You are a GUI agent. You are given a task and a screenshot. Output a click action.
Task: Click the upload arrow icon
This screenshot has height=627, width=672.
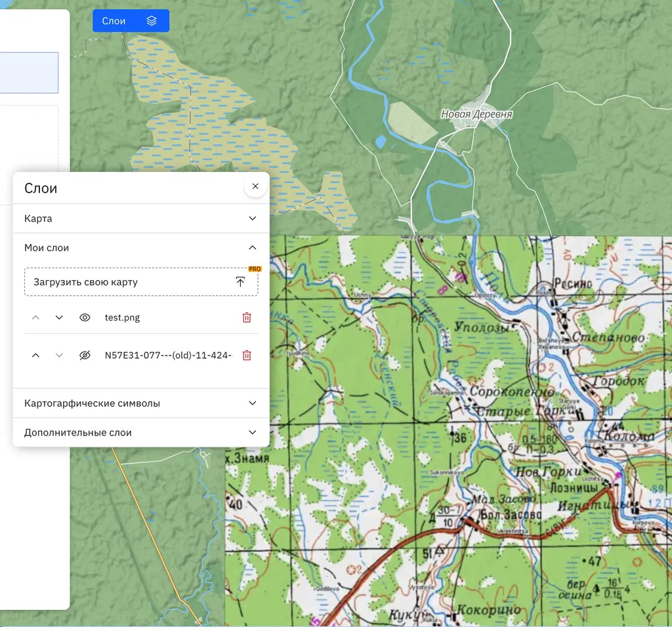click(240, 282)
